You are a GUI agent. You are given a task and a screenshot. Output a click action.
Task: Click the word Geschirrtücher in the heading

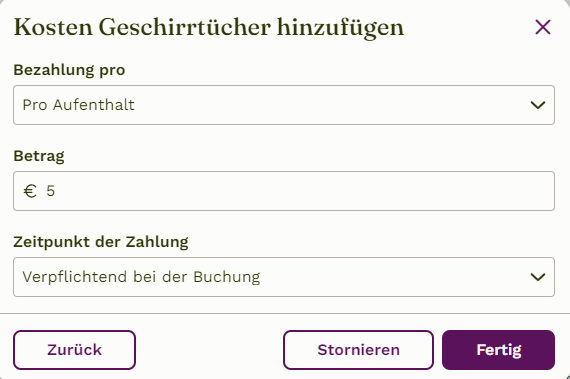click(185, 28)
